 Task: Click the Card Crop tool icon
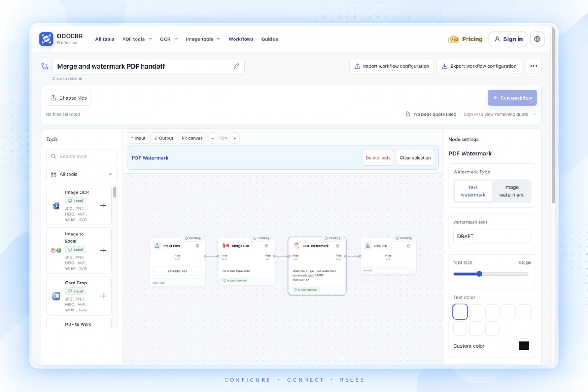click(56, 296)
